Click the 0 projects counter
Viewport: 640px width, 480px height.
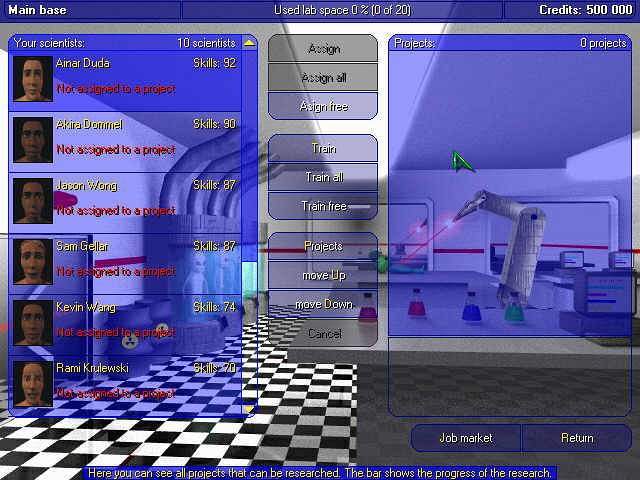click(x=603, y=43)
